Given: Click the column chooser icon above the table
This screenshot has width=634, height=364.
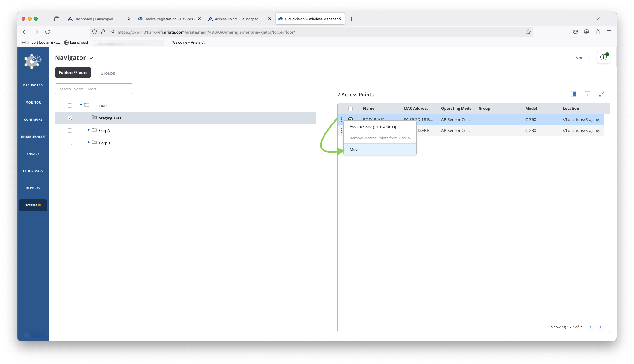Looking at the screenshot, I should [573, 94].
